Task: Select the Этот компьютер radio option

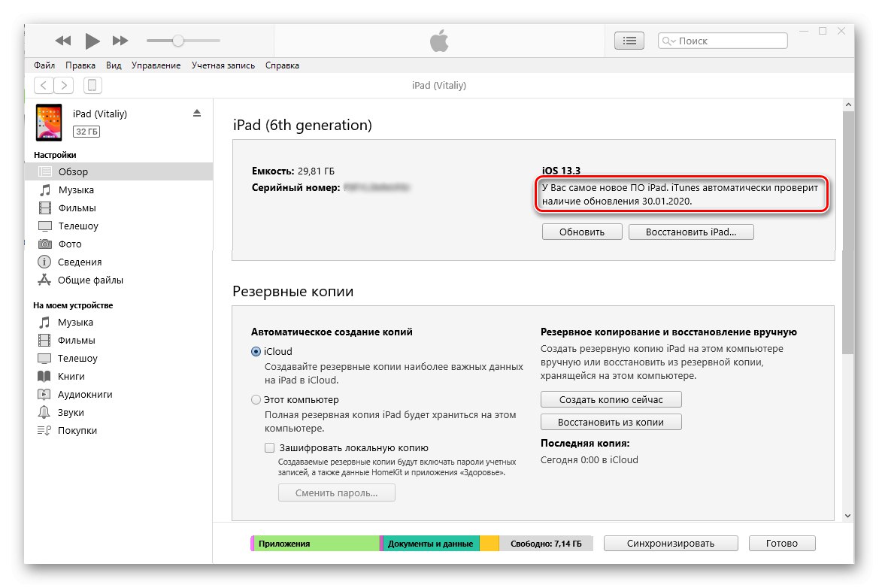Action: pyautogui.click(x=256, y=400)
